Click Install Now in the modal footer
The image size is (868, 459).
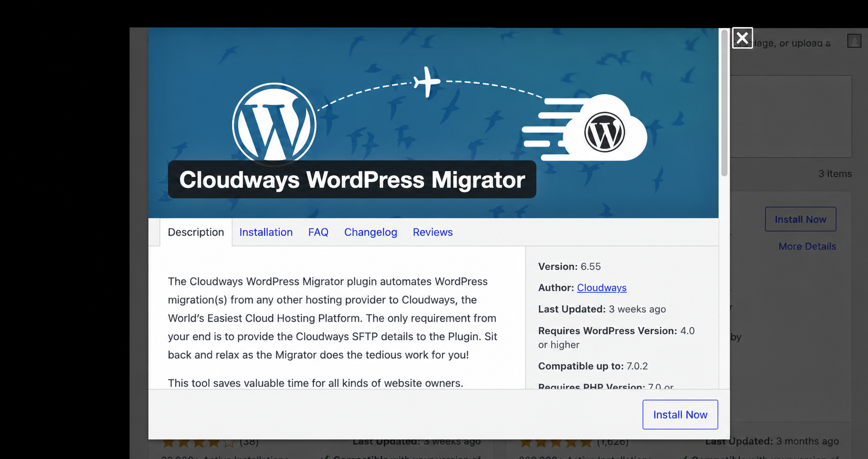click(680, 415)
